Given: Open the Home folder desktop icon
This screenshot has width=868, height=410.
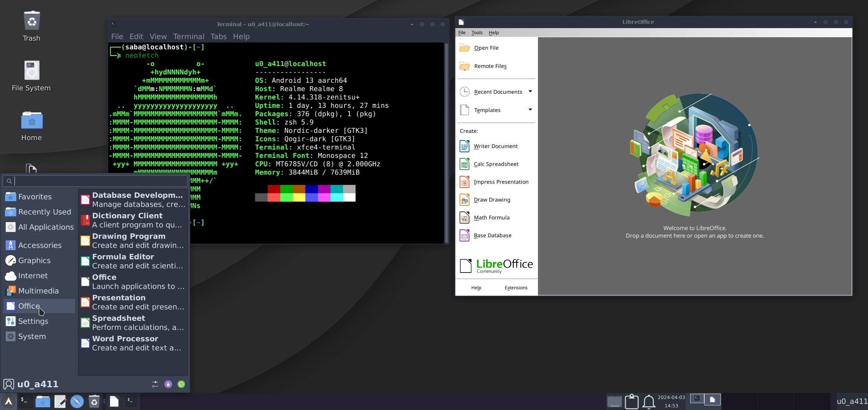Looking at the screenshot, I should click(32, 120).
